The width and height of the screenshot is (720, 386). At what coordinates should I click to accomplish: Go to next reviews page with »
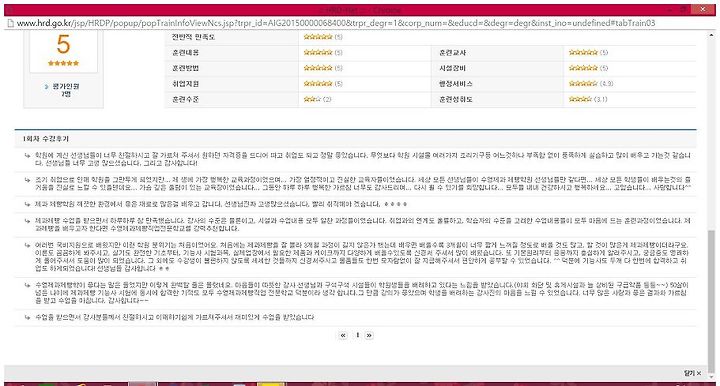coord(369,336)
